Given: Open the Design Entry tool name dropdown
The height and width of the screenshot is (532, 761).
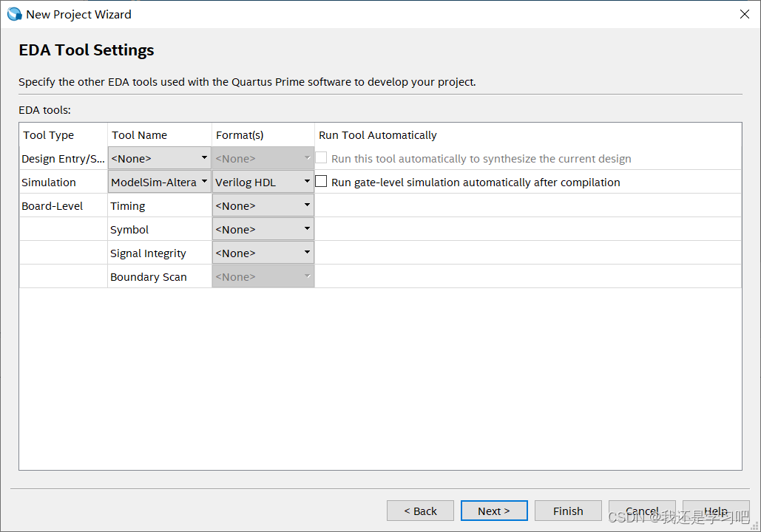Looking at the screenshot, I should (160, 158).
